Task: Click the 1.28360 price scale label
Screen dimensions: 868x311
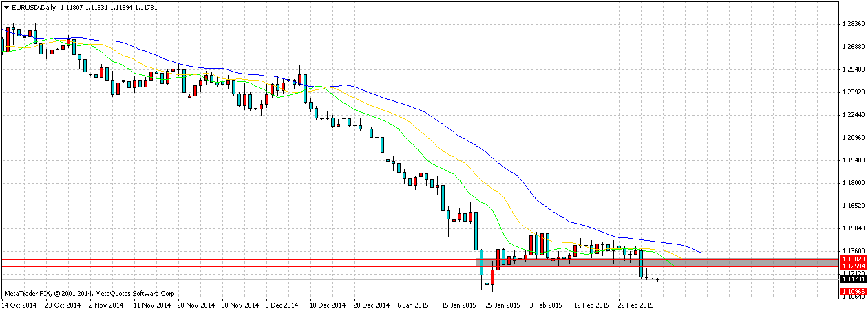Action: (853, 24)
